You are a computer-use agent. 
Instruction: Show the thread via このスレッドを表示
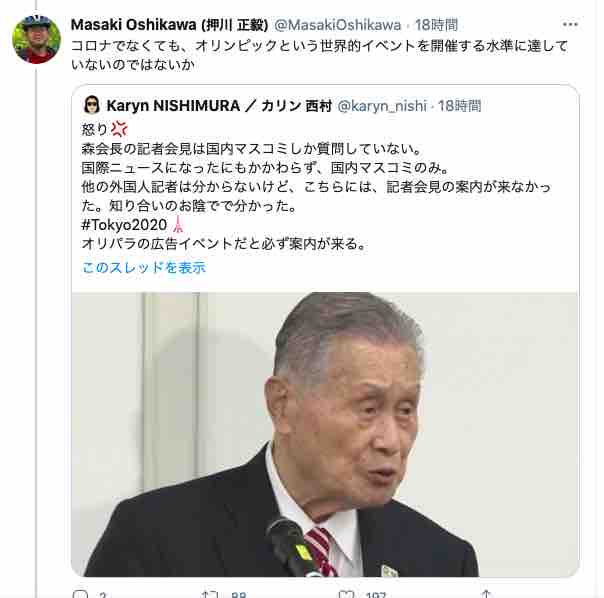144,267
